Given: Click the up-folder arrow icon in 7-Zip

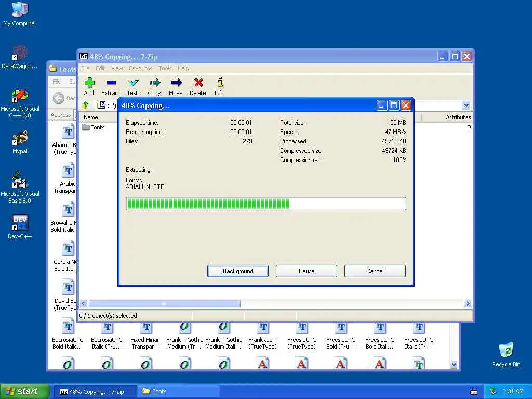Looking at the screenshot, I should click(85, 105).
